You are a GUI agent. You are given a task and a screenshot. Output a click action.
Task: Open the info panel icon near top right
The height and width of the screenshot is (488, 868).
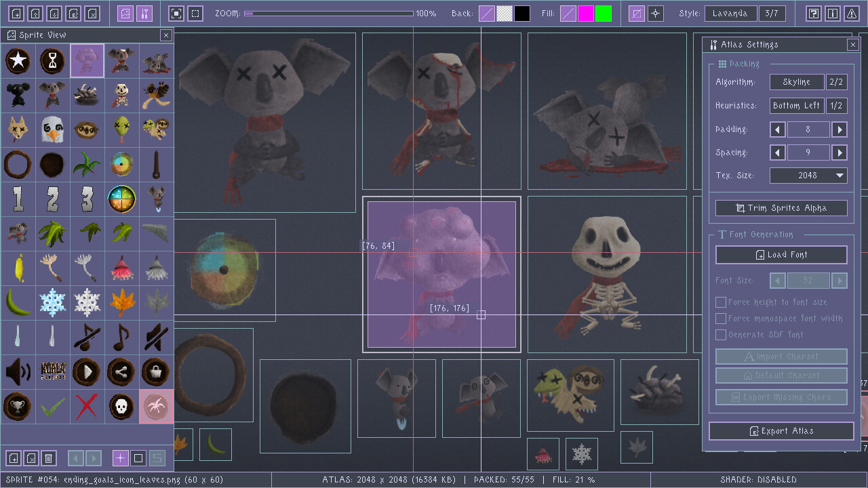click(833, 13)
